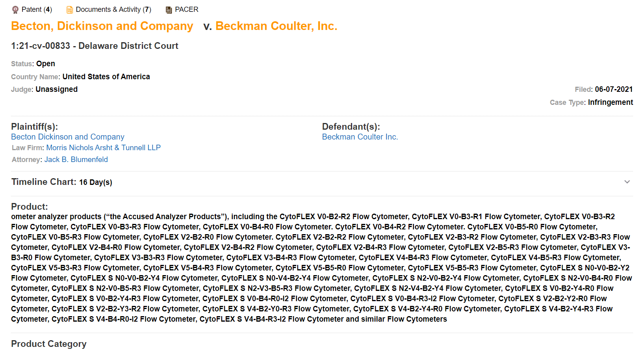This screenshot has width=644, height=352.
Task: View attorney Jack B. Blumenfeld profile
Action: 76,159
